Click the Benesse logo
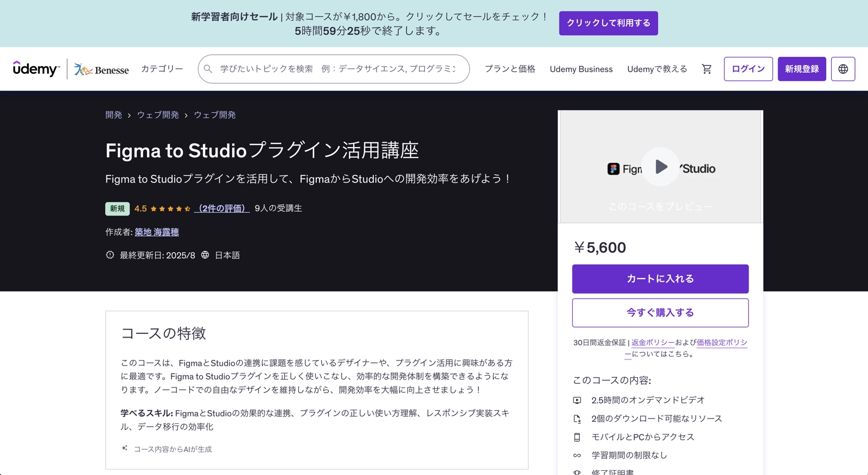The width and height of the screenshot is (868, 475). [x=101, y=69]
